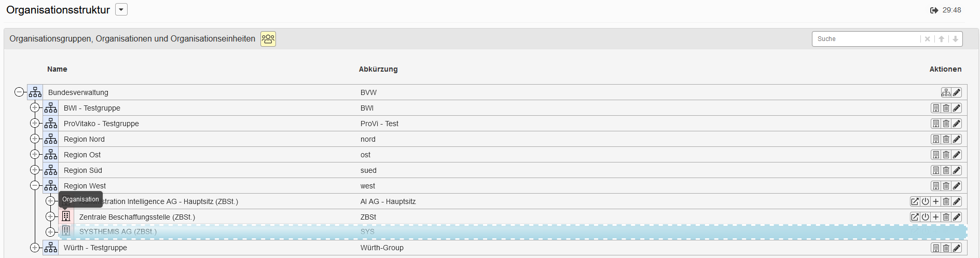This screenshot has height=258, width=980.
Task: Expand the Region Ost node
Action: click(x=35, y=154)
